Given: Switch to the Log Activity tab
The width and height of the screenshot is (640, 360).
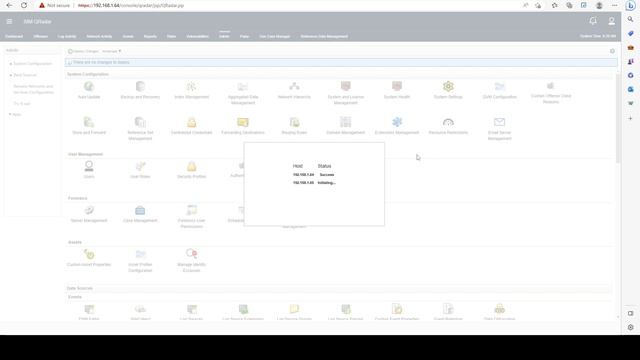Looking at the screenshot, I should pyautogui.click(x=67, y=36).
